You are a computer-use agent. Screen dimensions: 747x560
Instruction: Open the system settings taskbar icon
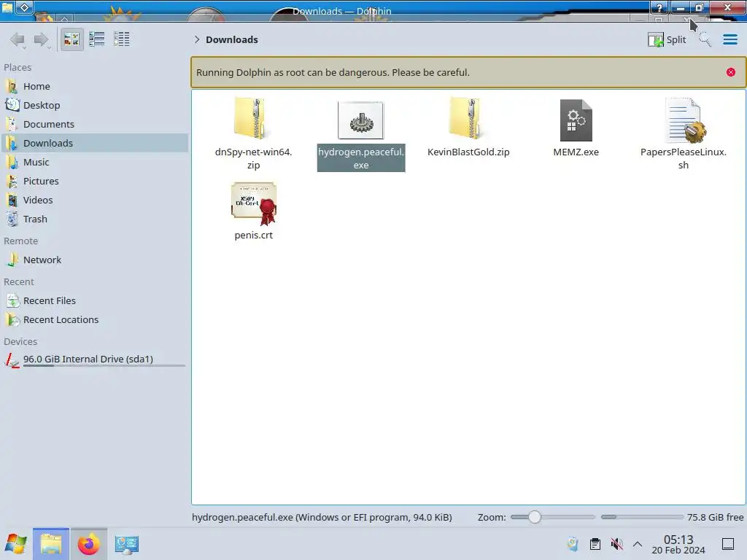127,544
